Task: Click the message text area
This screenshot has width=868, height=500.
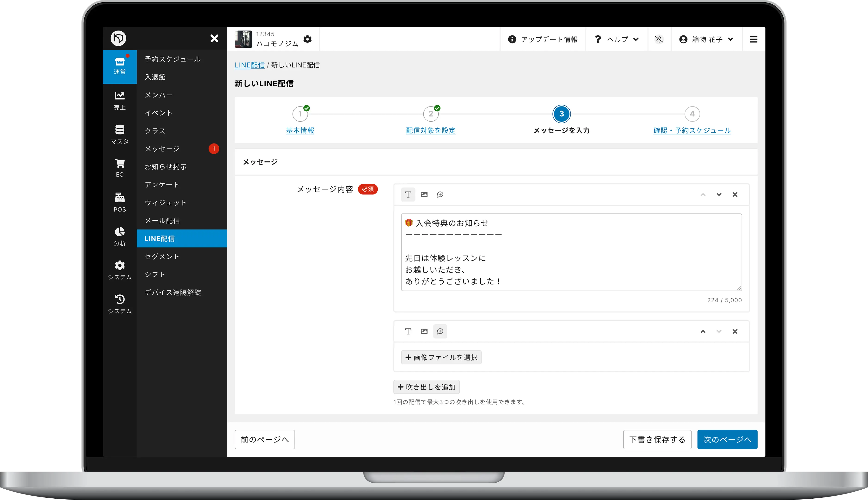Action: pyautogui.click(x=571, y=252)
